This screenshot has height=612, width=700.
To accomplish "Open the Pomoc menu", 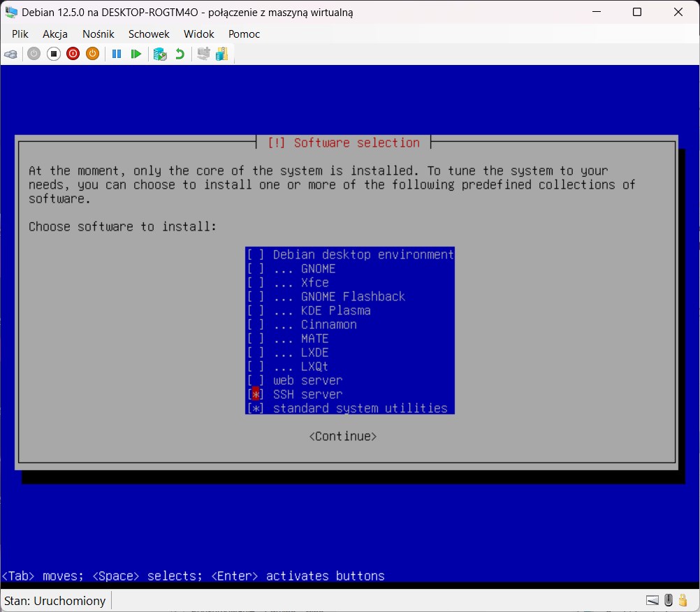I will tap(244, 34).
